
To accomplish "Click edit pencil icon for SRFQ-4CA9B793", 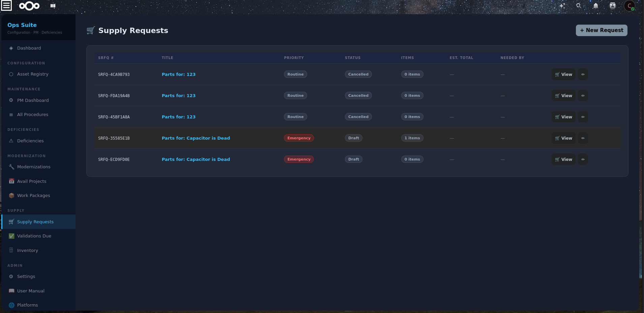I will pyautogui.click(x=583, y=75).
